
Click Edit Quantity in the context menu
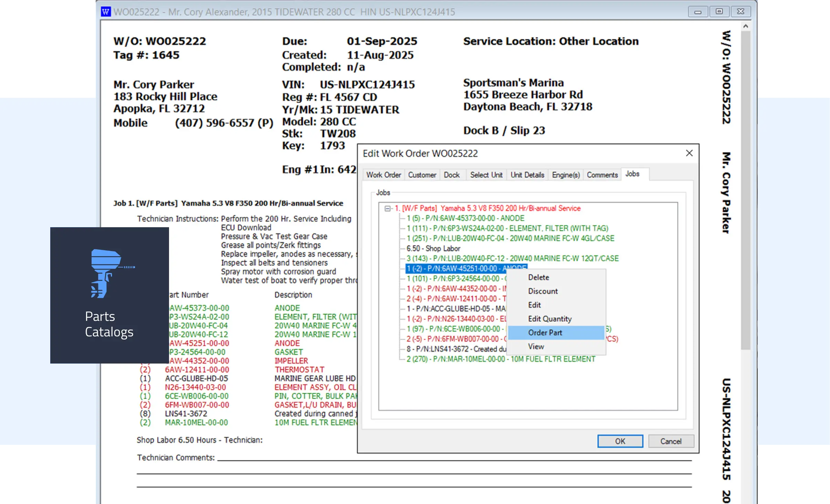(x=550, y=318)
